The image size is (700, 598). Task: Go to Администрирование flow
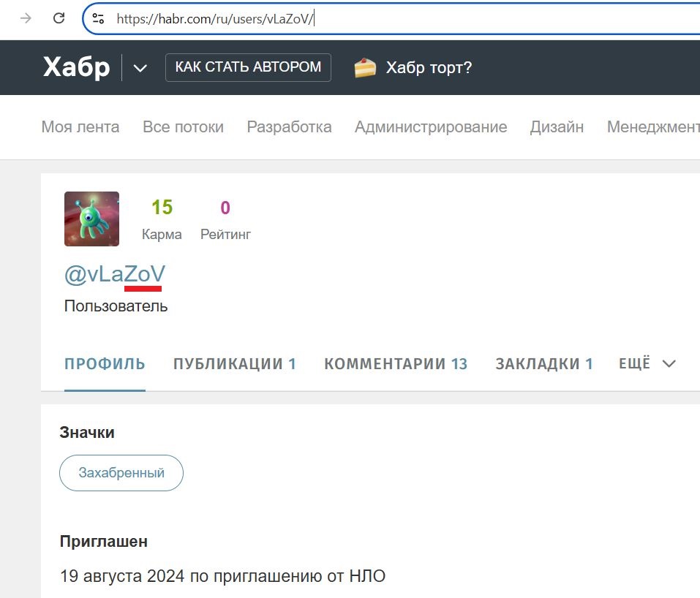(x=431, y=127)
